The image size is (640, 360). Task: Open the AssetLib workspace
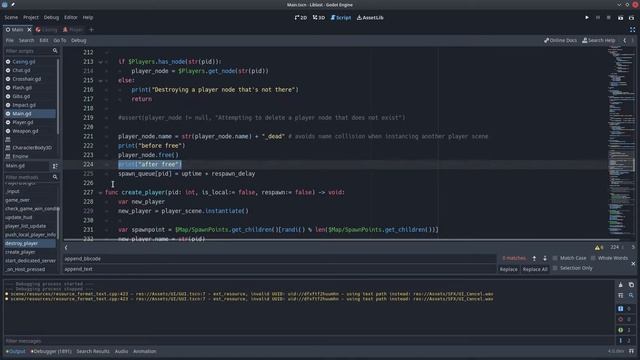pos(370,18)
